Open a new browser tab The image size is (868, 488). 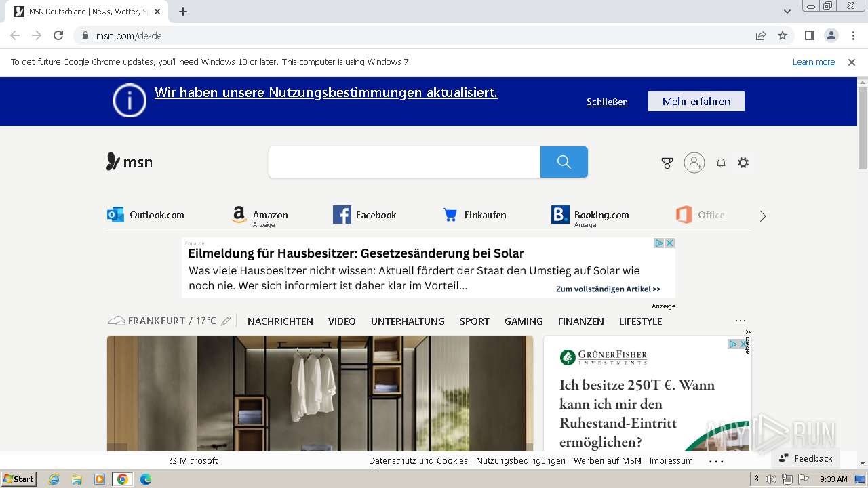183,12
